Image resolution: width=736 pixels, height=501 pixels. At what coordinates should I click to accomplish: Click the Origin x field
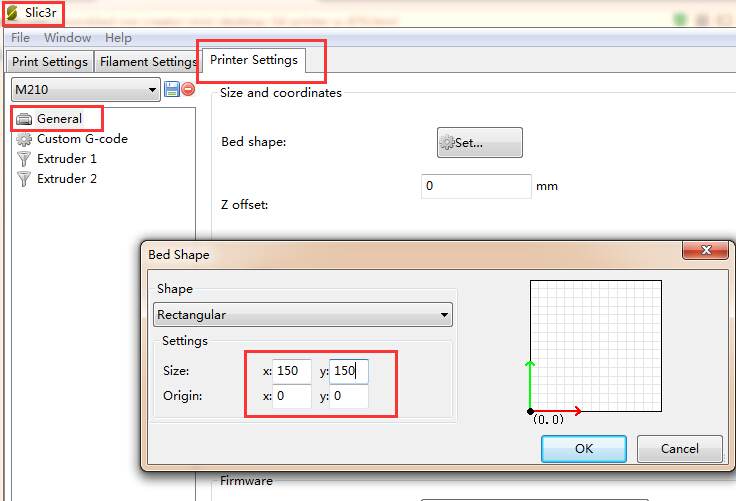click(x=291, y=396)
